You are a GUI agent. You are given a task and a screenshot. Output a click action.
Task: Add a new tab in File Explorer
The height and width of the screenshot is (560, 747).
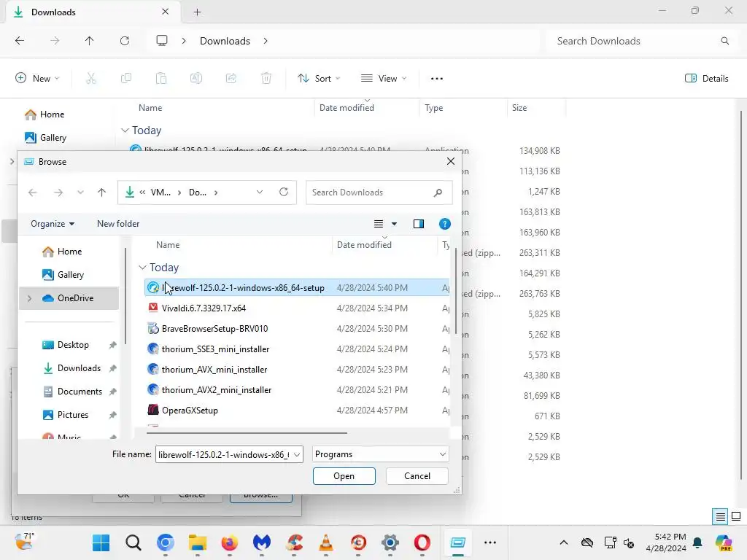pos(197,12)
